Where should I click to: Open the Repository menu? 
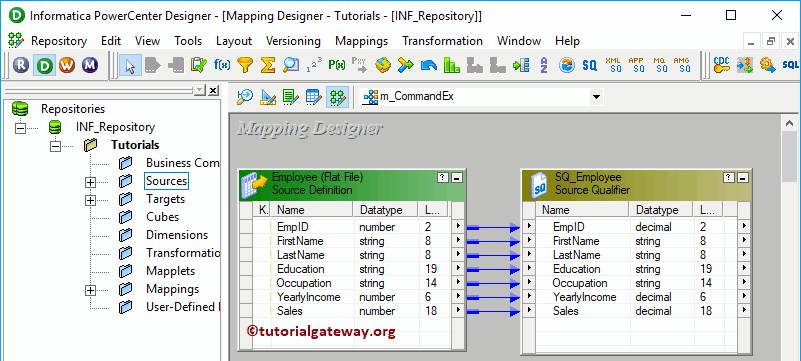coord(59,41)
